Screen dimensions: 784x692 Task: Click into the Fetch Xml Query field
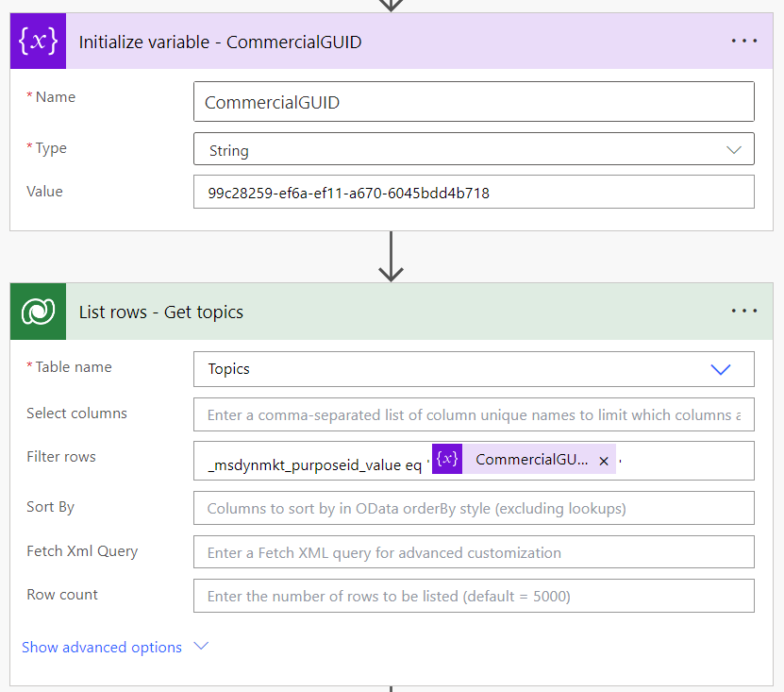pyautogui.click(x=473, y=552)
